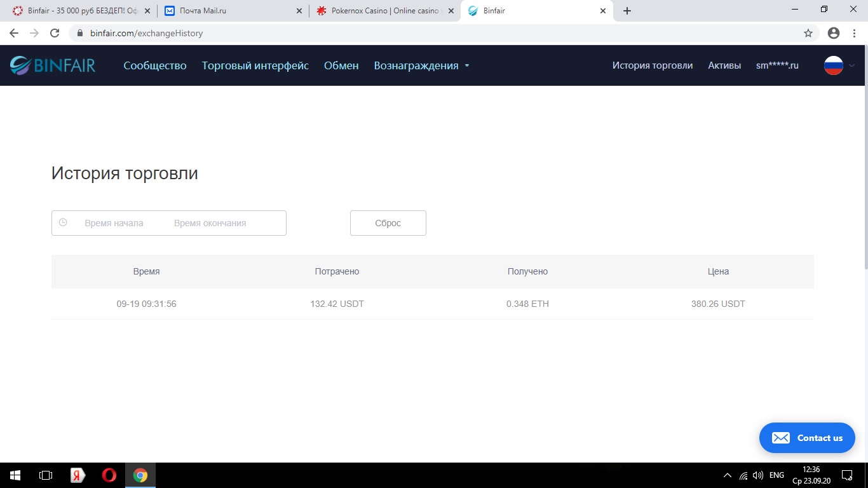The height and width of the screenshot is (488, 868).
Task: Click the История торговли page heading
Action: (125, 173)
